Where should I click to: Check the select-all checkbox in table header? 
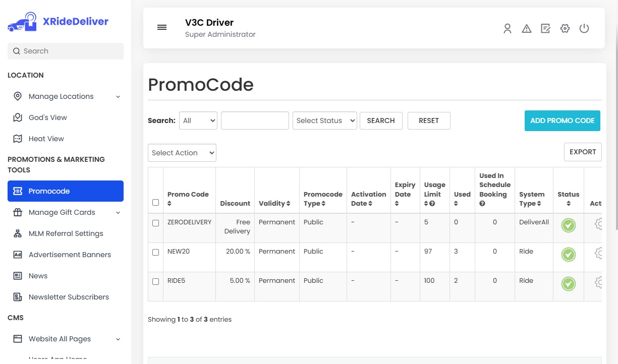coord(155,202)
